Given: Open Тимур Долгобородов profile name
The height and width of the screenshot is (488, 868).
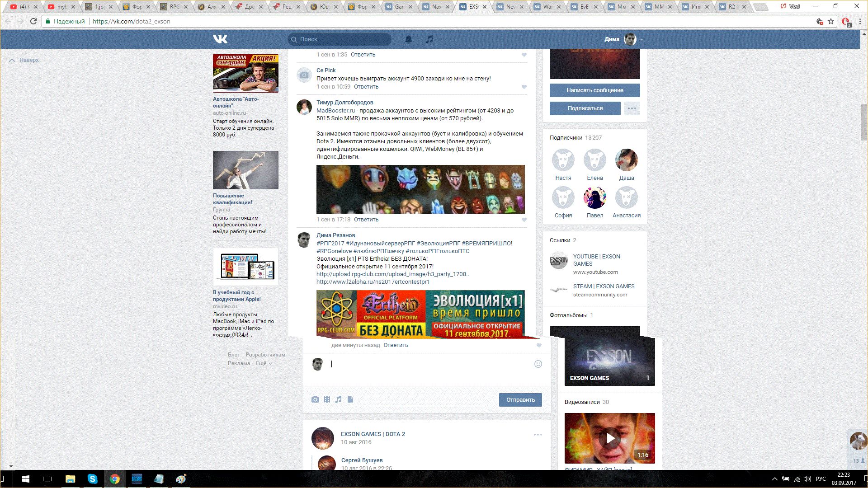Looking at the screenshot, I should click(344, 103).
